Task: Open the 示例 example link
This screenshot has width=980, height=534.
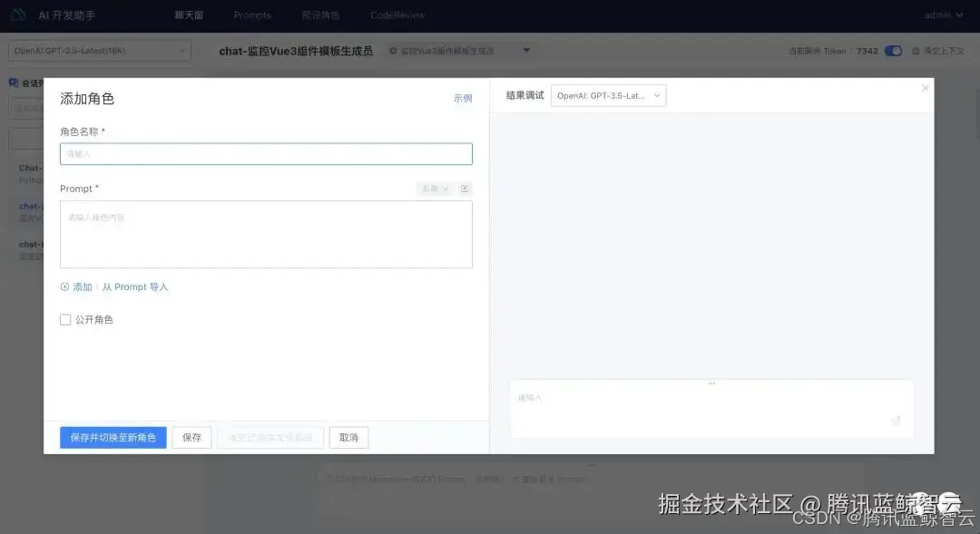Action: [464, 98]
